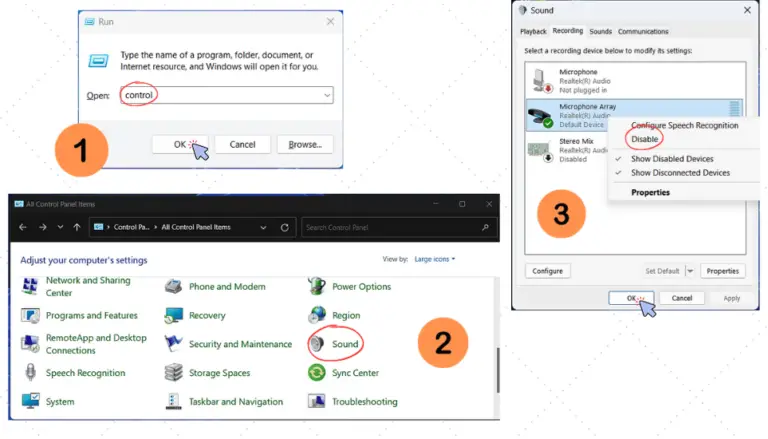Open the Region globe icon
Screen dimensions: 768x439
click(x=317, y=315)
